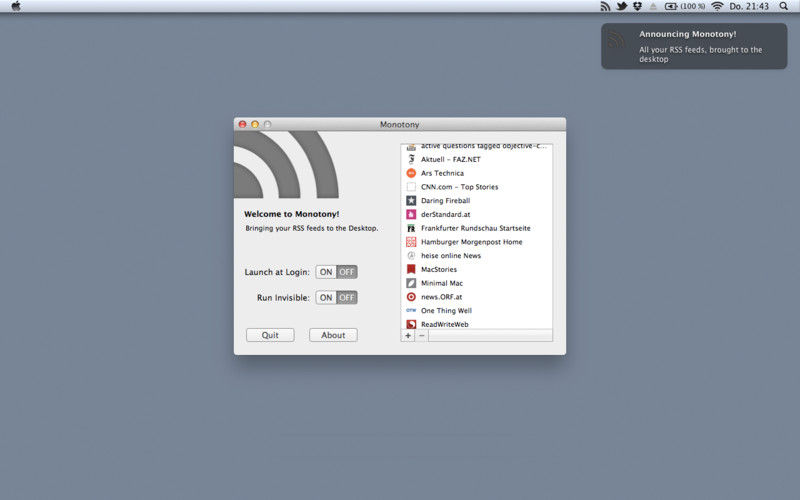The image size is (800, 500).
Task: Select the Aktuell – FAZ.NET feed
Action: tap(477, 159)
